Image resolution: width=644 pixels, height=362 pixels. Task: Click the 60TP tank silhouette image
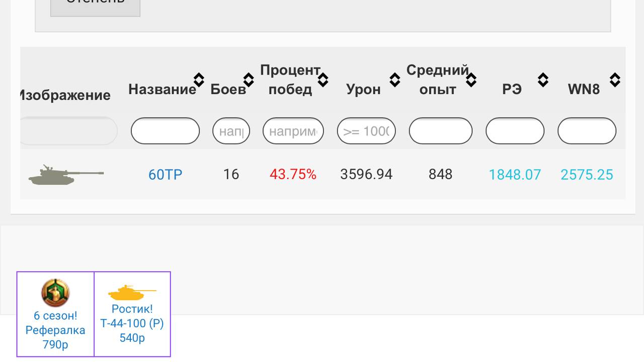66,174
